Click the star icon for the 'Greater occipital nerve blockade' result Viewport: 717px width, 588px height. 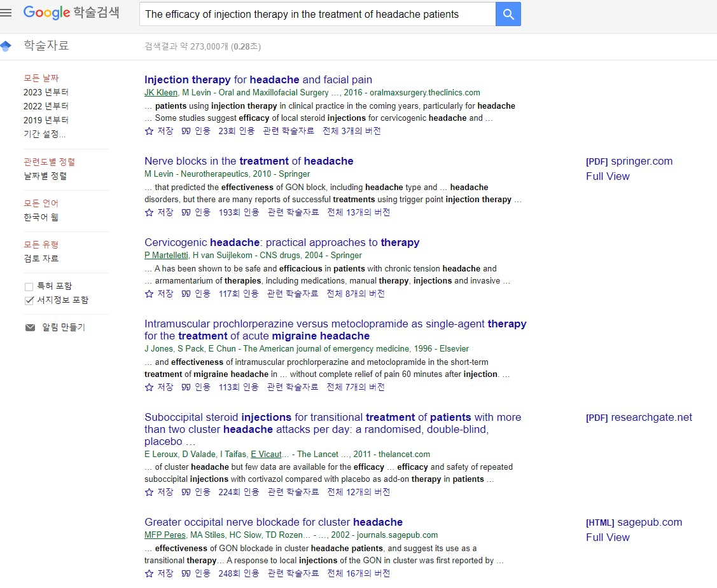coord(149,573)
